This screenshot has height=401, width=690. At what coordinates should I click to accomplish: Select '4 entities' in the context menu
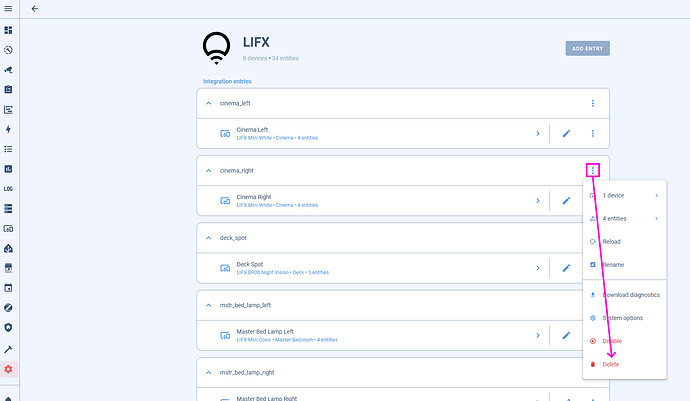[x=624, y=218]
